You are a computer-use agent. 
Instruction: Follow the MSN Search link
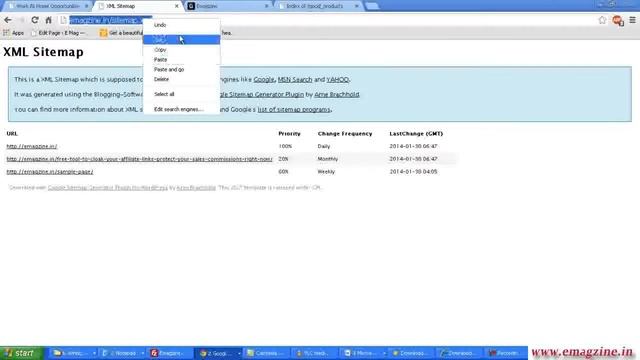[295, 80]
